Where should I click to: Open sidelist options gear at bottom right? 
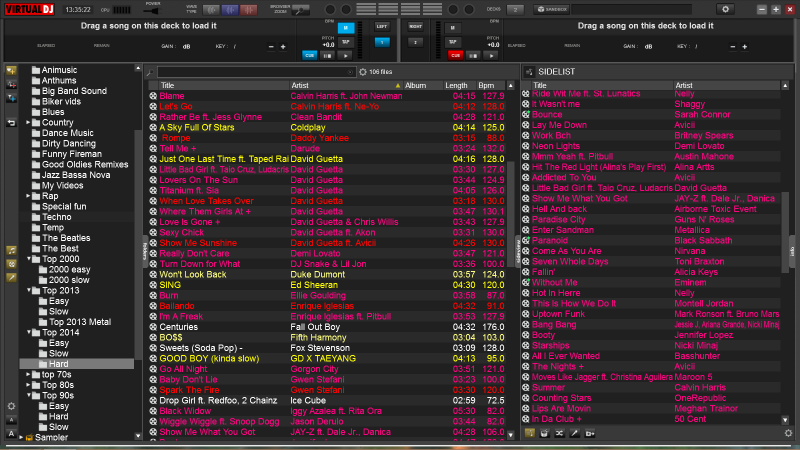point(788,433)
